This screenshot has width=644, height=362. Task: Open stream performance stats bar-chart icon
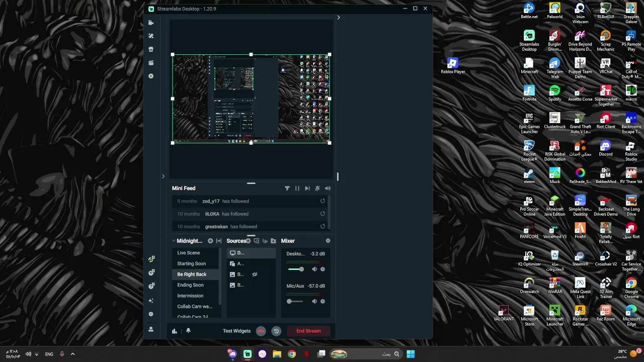click(x=175, y=331)
